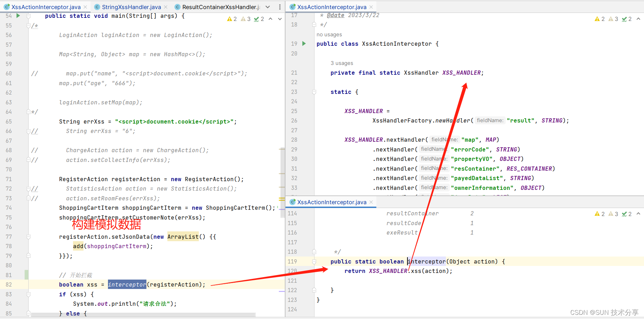Viewport: 644px width, 319px height.
Task: Run main method from line 54 gutter
Action: tap(18, 16)
